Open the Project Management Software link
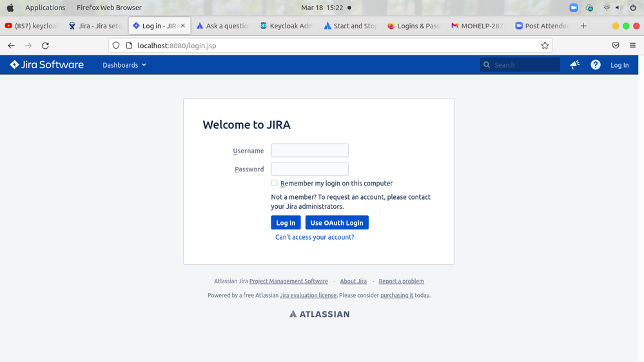Image resolution: width=644 pixels, height=362 pixels. 288,281
